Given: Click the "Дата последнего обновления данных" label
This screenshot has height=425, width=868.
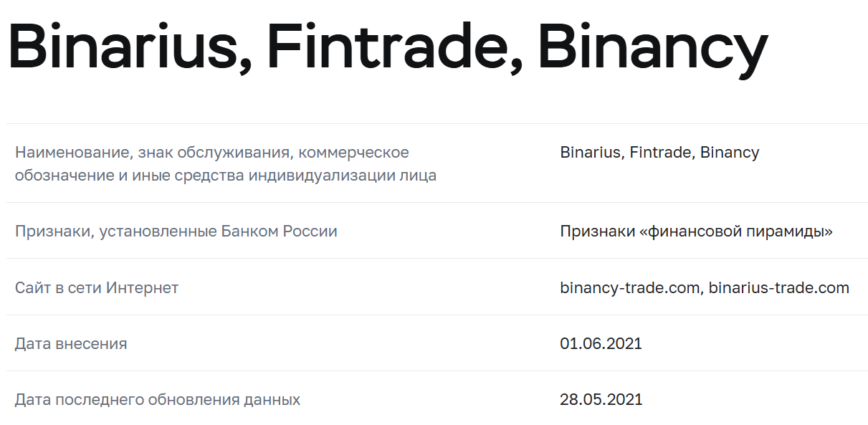Looking at the screenshot, I should pyautogui.click(x=158, y=400).
